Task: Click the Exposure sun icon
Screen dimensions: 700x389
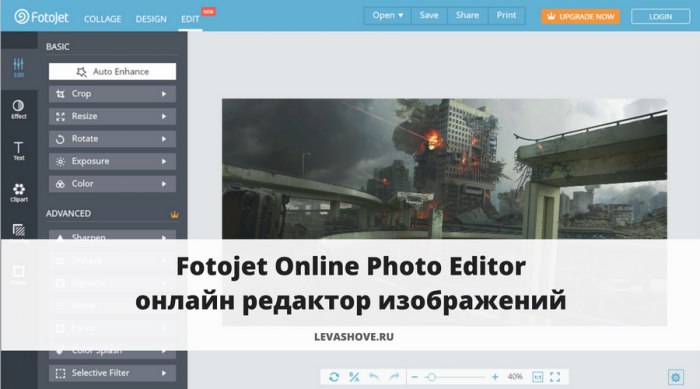Action: (x=60, y=161)
